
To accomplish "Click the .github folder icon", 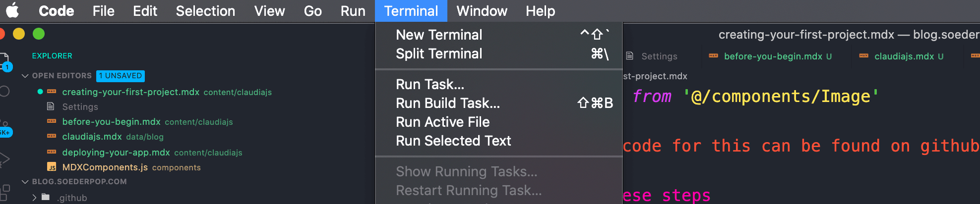I will pos(46,197).
